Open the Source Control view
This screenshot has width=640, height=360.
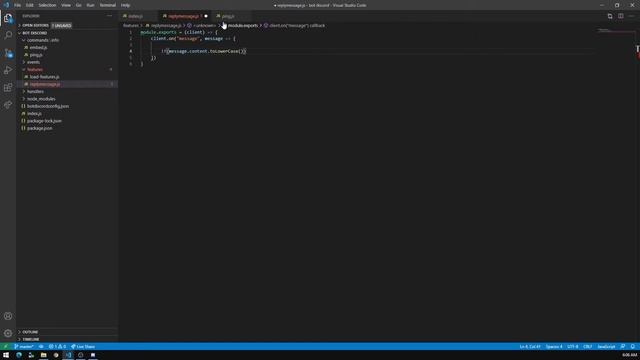pyautogui.click(x=8, y=53)
